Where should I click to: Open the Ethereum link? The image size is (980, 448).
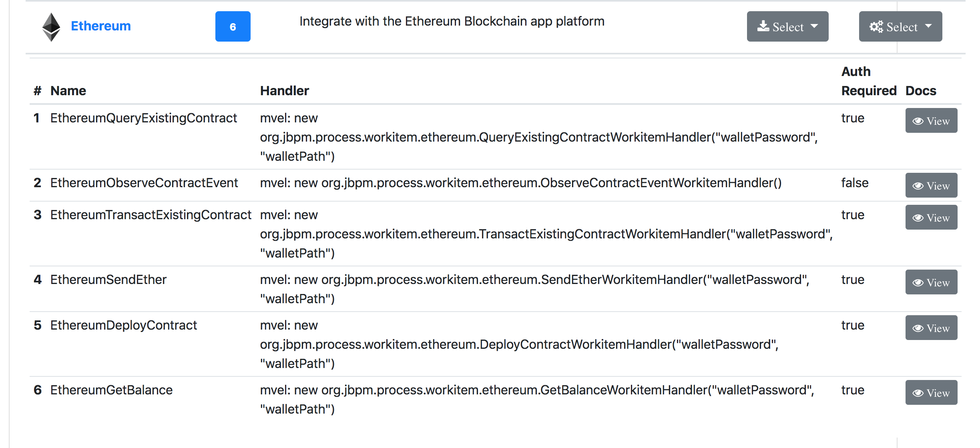[101, 26]
